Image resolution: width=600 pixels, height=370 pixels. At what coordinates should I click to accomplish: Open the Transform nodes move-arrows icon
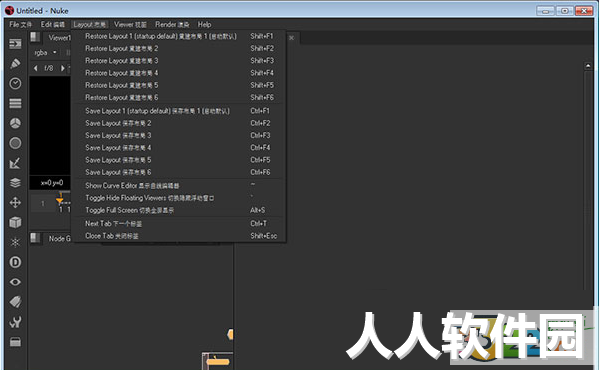pos(15,202)
